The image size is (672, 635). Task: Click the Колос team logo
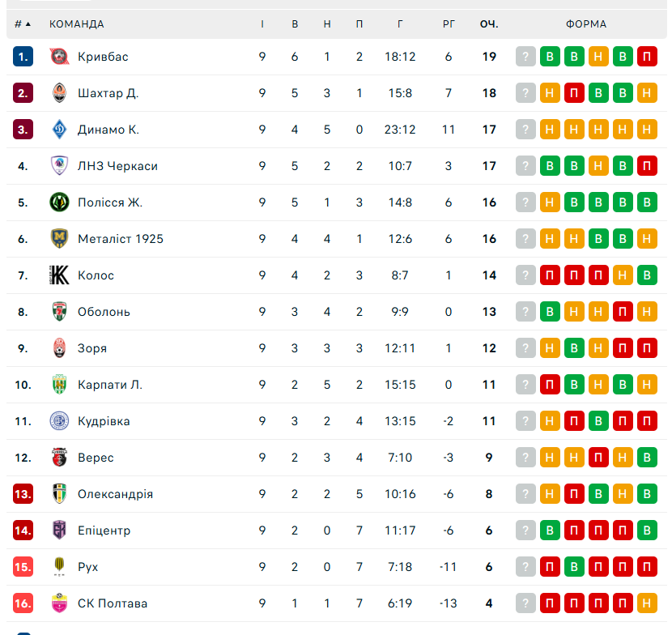click(60, 275)
